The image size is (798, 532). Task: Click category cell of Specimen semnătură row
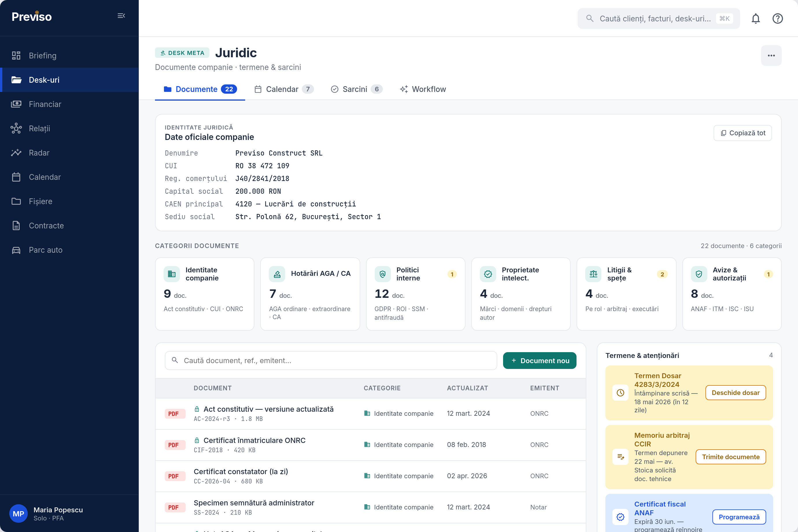tap(399, 507)
